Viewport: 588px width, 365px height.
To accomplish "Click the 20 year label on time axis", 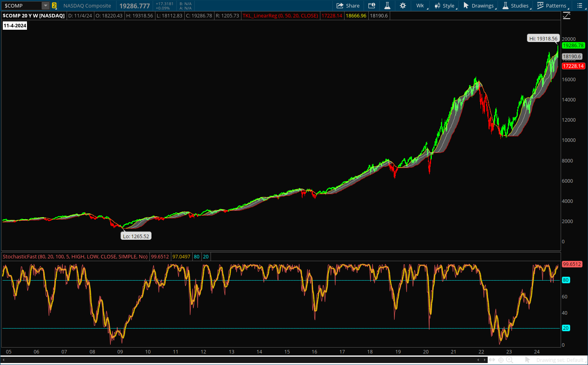I will [426, 352].
